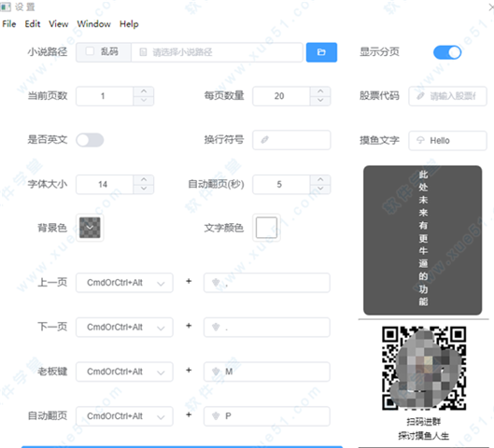Open the 下一页 modifier key dropdown

(x=124, y=328)
